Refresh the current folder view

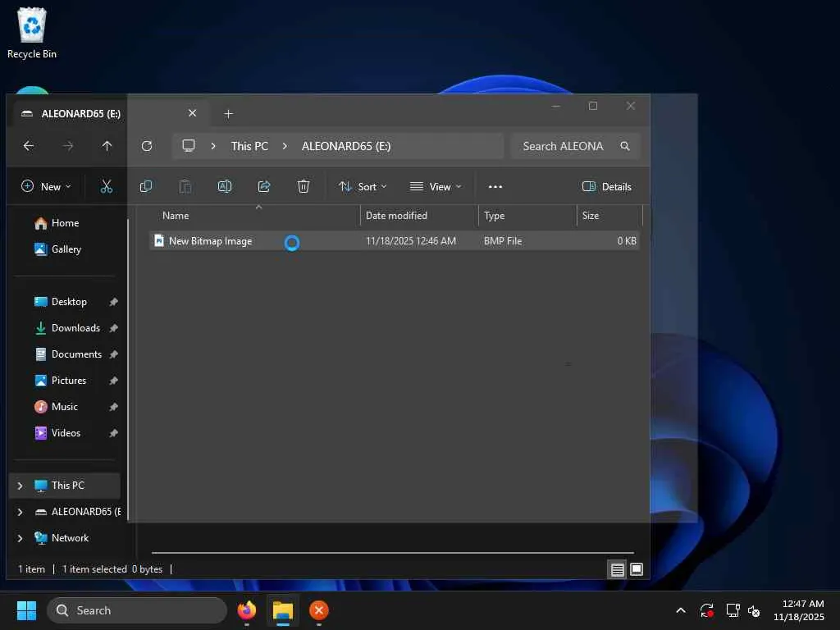(x=147, y=146)
